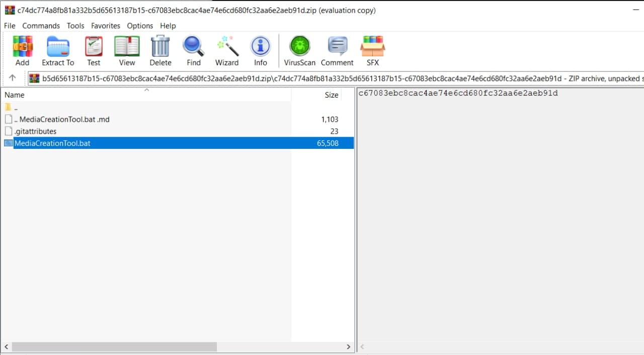Start VirusScan on the archive
Viewport: 644px width, 355px height.
[300, 51]
